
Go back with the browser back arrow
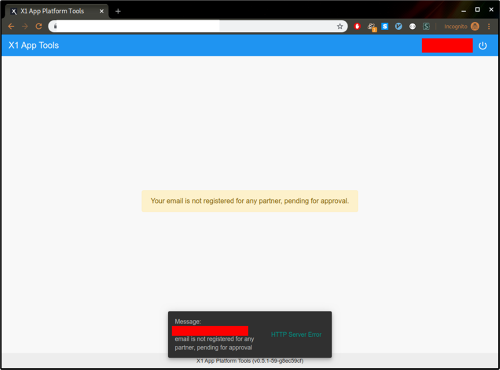[x=11, y=26]
